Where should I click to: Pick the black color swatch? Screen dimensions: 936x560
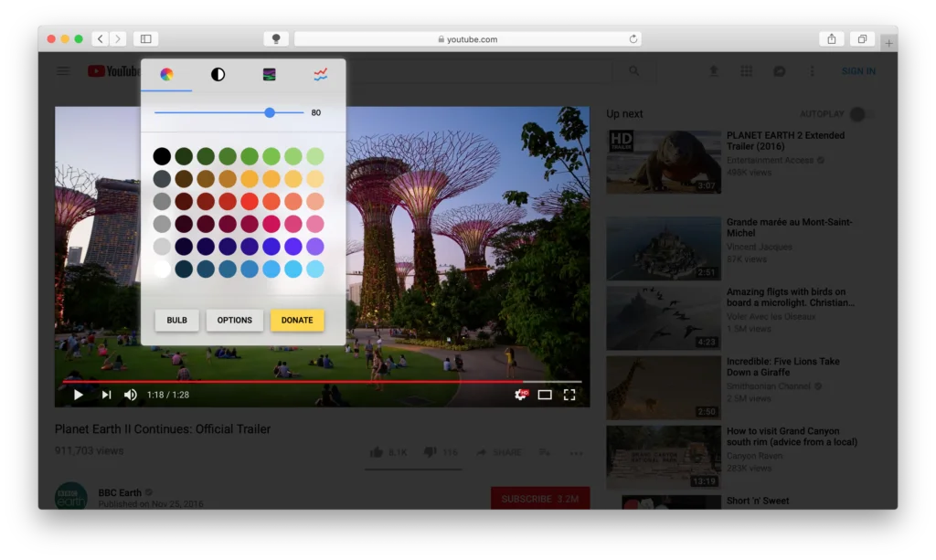[x=162, y=156]
